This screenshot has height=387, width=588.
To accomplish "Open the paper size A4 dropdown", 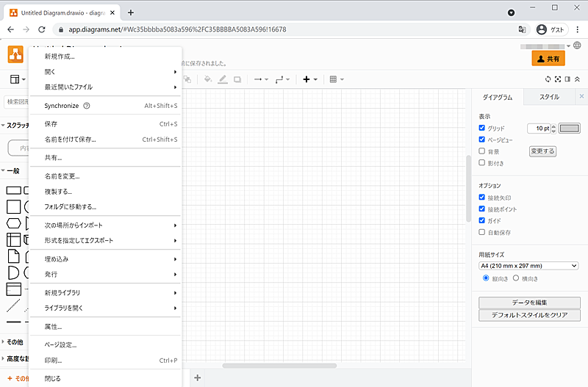I will click(528, 266).
